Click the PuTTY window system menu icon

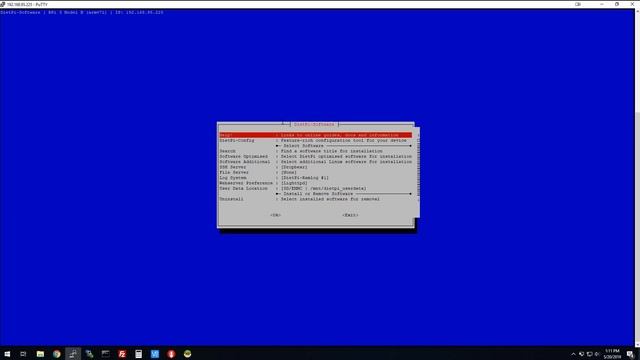[3, 4]
